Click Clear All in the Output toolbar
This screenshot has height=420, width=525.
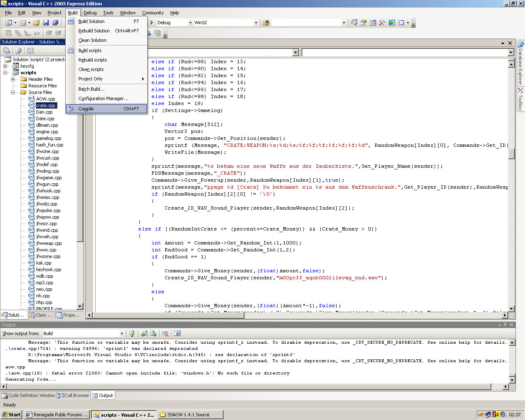165,333
